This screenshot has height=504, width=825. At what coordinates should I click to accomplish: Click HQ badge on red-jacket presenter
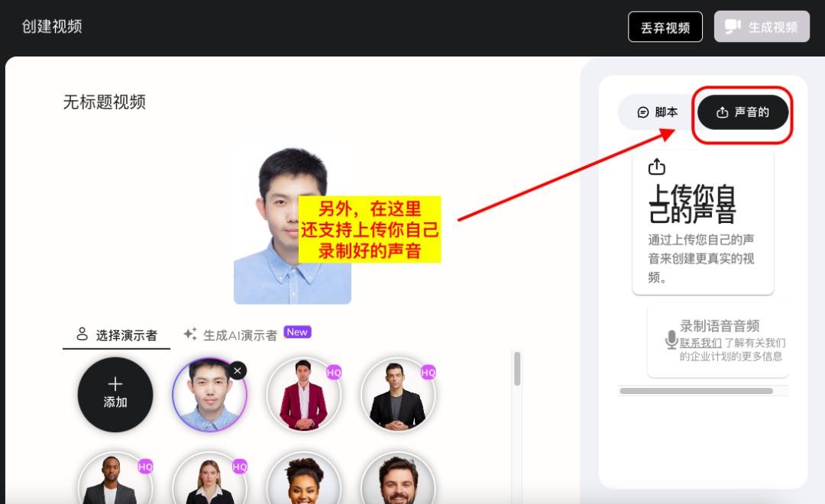pyautogui.click(x=334, y=372)
